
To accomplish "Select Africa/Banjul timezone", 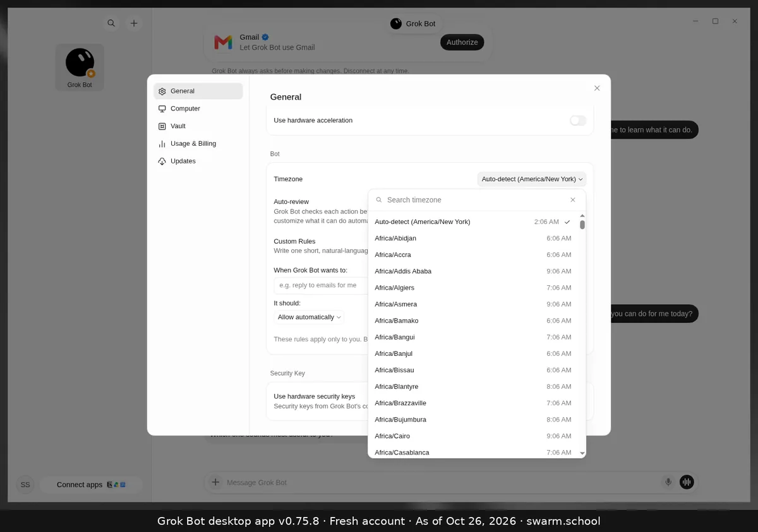I will point(472,353).
